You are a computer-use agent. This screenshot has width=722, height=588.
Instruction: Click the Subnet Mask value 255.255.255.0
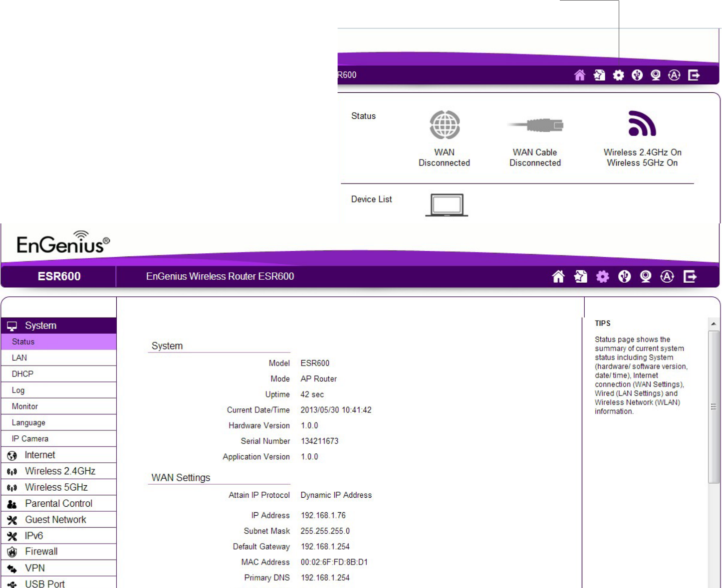point(325,531)
